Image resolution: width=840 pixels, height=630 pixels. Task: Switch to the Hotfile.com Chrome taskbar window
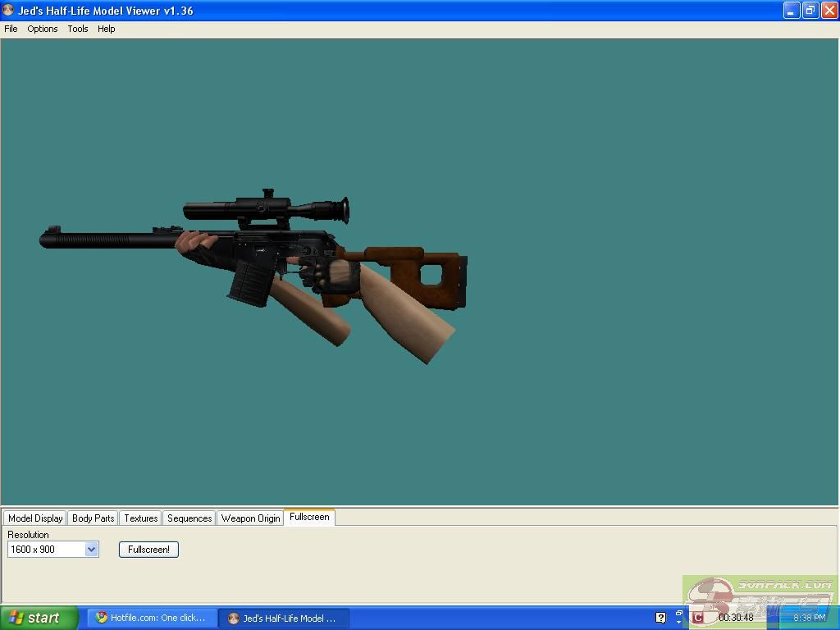[x=152, y=618]
